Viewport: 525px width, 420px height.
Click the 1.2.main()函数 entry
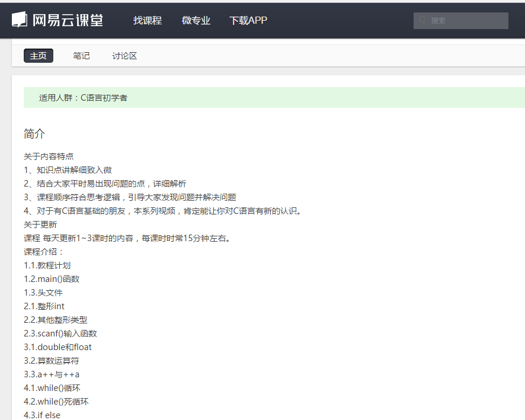(x=52, y=279)
